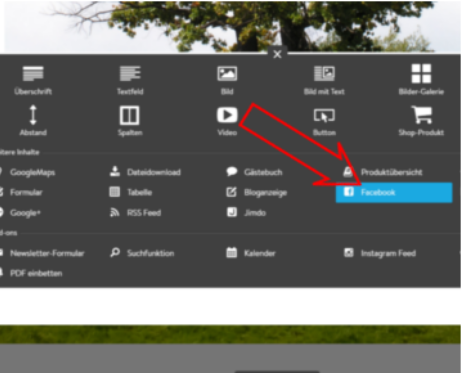
Task: Insert a Shop-Produkt element
Action: 421,121
